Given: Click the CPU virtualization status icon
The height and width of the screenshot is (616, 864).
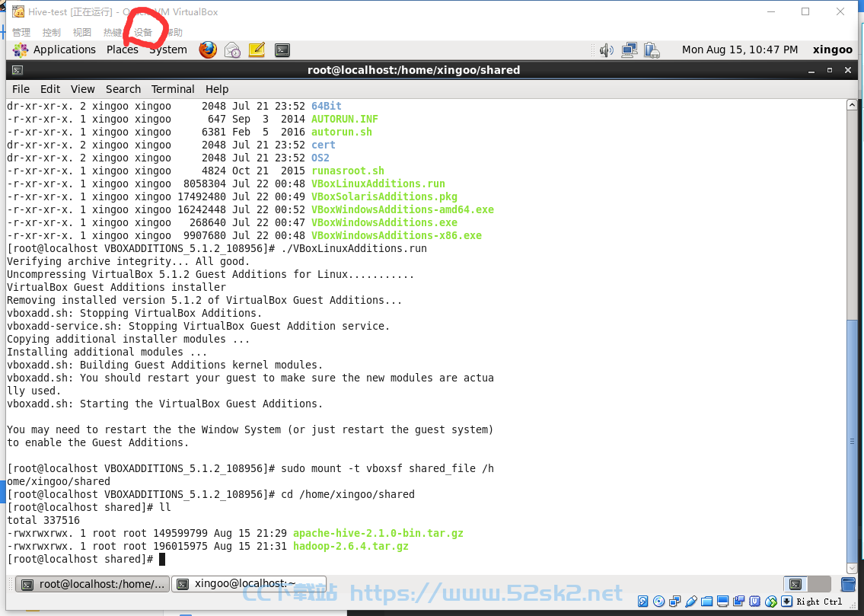Looking at the screenshot, I should [x=754, y=601].
